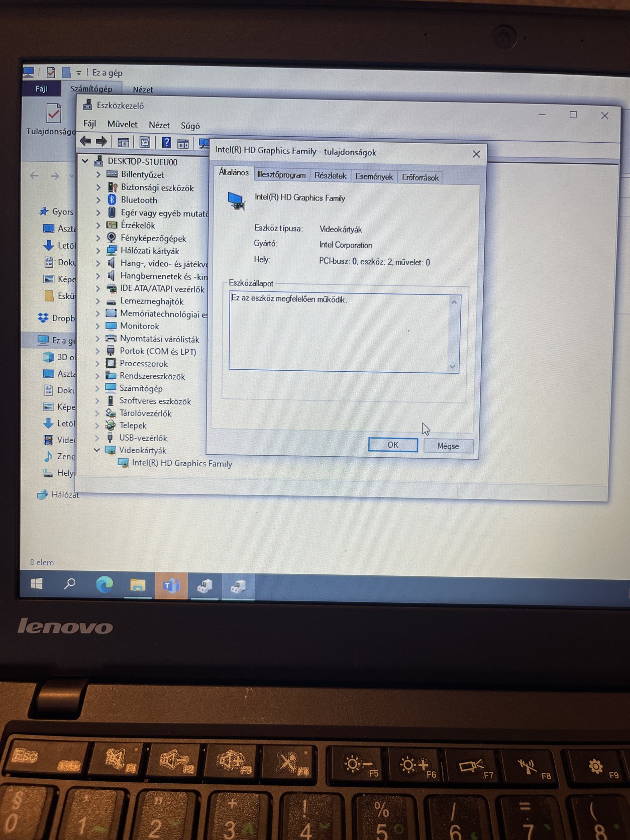Image resolution: width=630 pixels, height=840 pixels.
Task: Select the Hálózati kártyák network icon
Action: [x=112, y=250]
